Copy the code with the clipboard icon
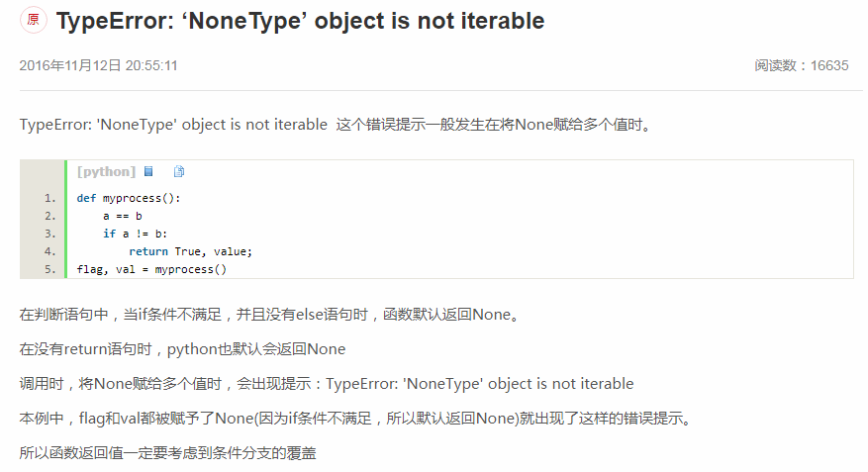 (x=179, y=171)
